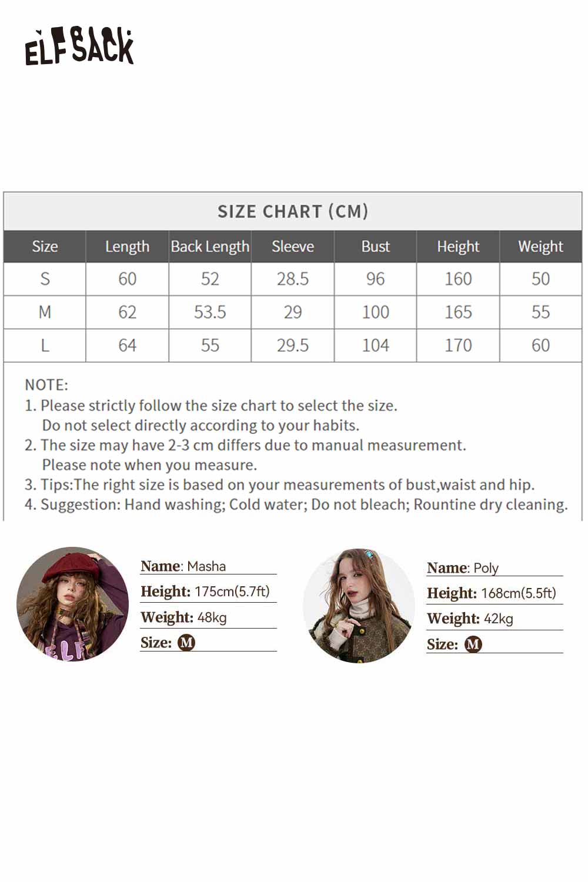This screenshot has width=588, height=882.
Task: Click the NOTE heading text
Action: point(46,385)
